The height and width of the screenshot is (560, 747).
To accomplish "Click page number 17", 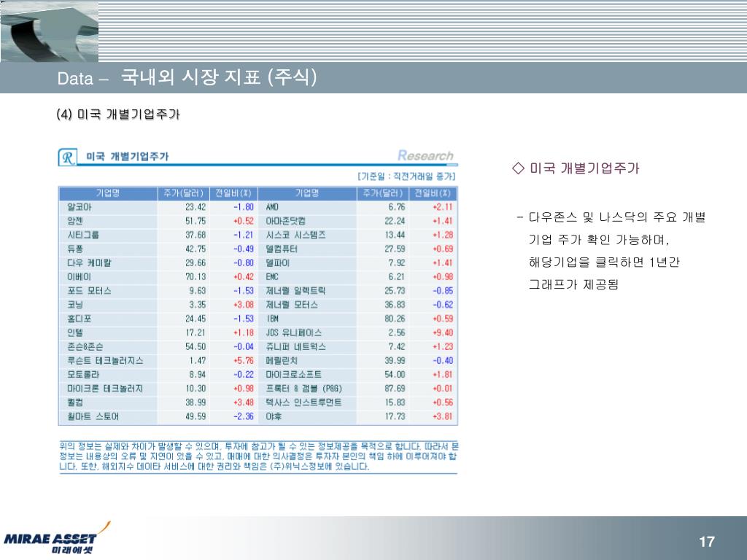I will coord(707,542).
